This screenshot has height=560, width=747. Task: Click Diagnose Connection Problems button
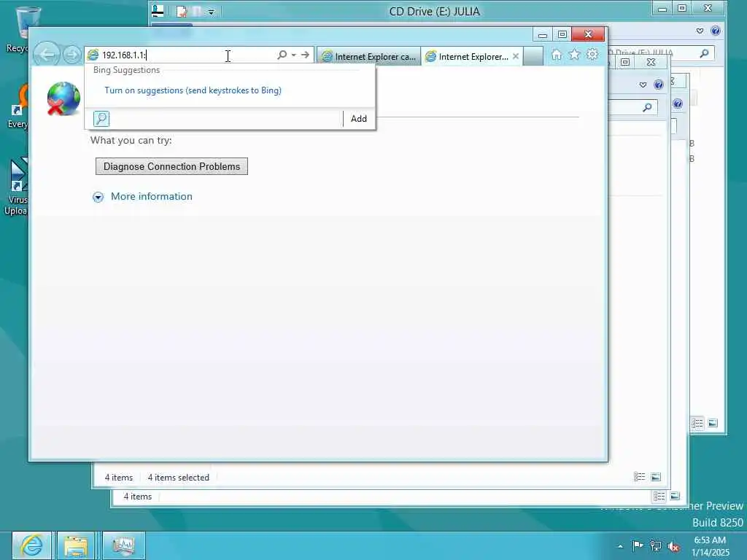[x=171, y=166]
